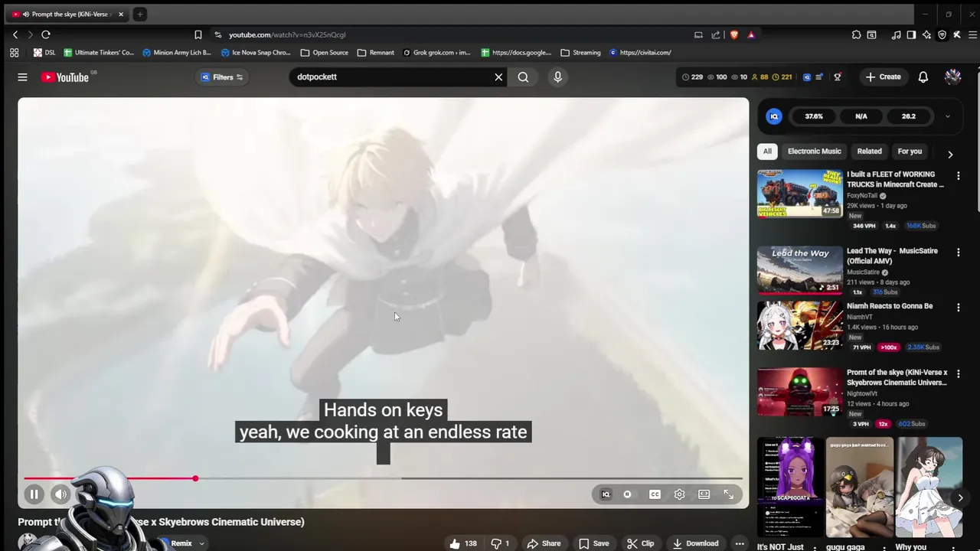The image size is (980, 551).
Task: Clear the dotpockett search text
Action: pyautogui.click(x=498, y=77)
